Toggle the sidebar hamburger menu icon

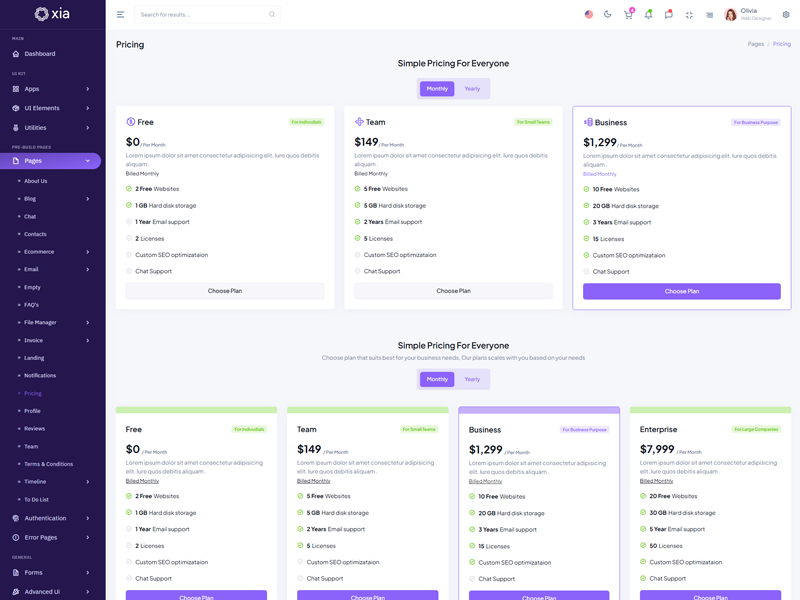click(121, 15)
